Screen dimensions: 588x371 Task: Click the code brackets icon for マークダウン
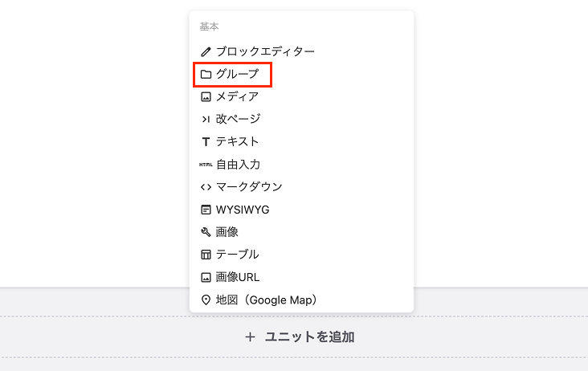[x=206, y=186]
